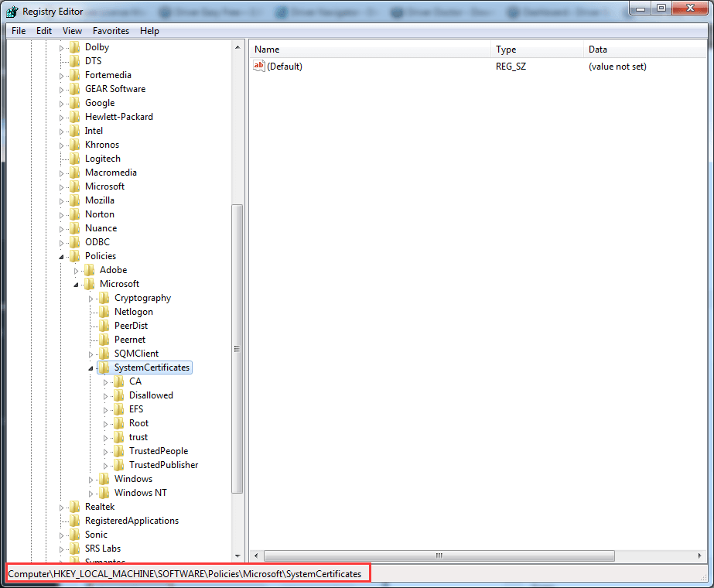714x588 pixels.
Task: Click the Norton folder icon
Action: [x=74, y=214]
